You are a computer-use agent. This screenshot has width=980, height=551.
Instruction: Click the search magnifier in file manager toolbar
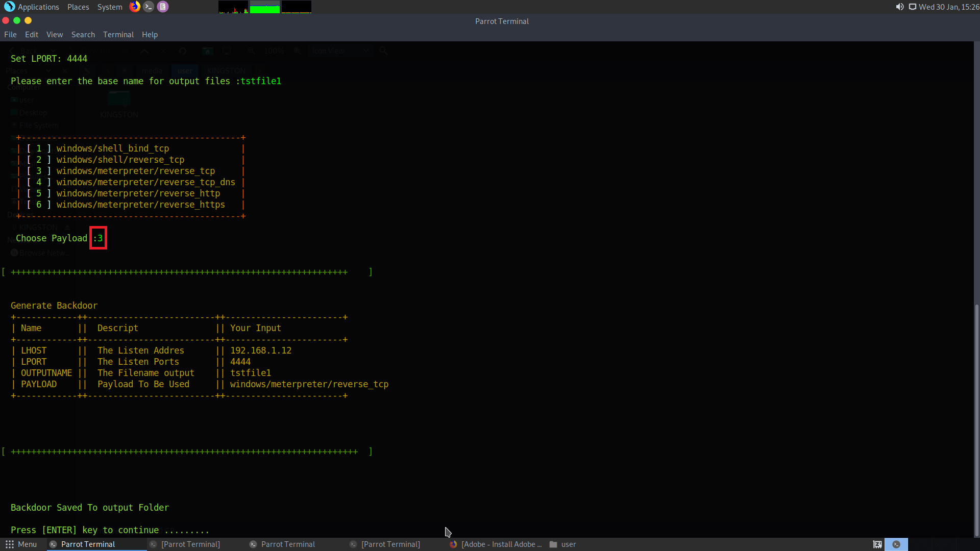coord(384,51)
